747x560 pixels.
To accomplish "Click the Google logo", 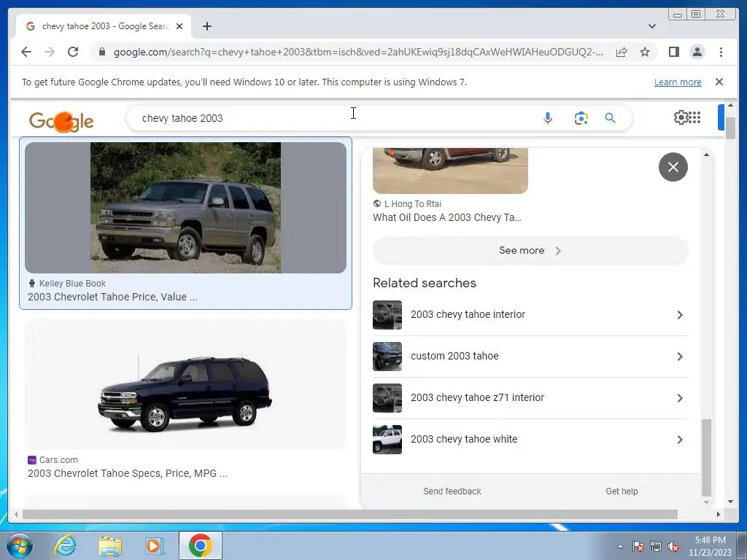I will (x=61, y=121).
